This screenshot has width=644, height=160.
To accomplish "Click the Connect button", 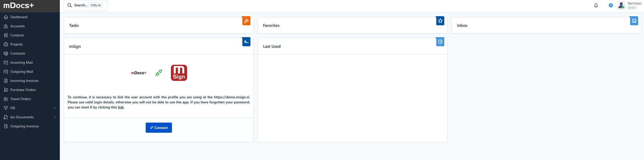I will tap(159, 128).
